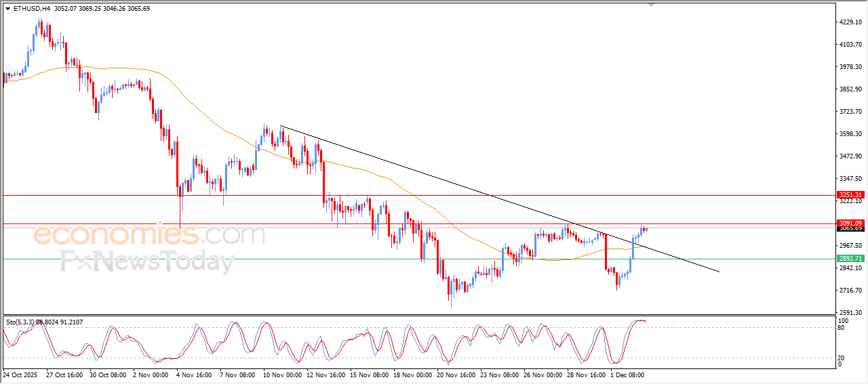Viewport: 868px width, 384px height.
Task: Click the stochastic 100 level label
Action: coord(844,320)
